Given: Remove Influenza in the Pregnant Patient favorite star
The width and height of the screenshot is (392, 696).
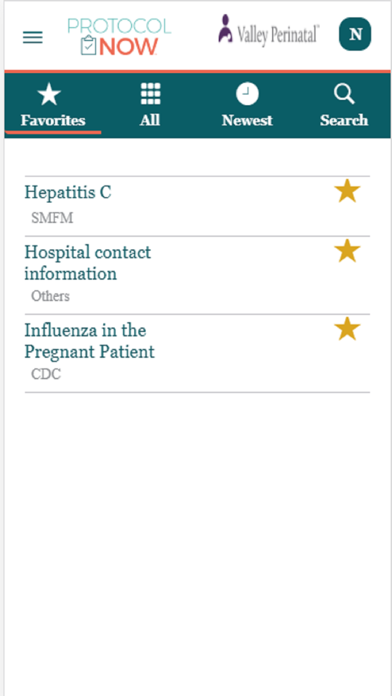Looking at the screenshot, I should tap(347, 329).
